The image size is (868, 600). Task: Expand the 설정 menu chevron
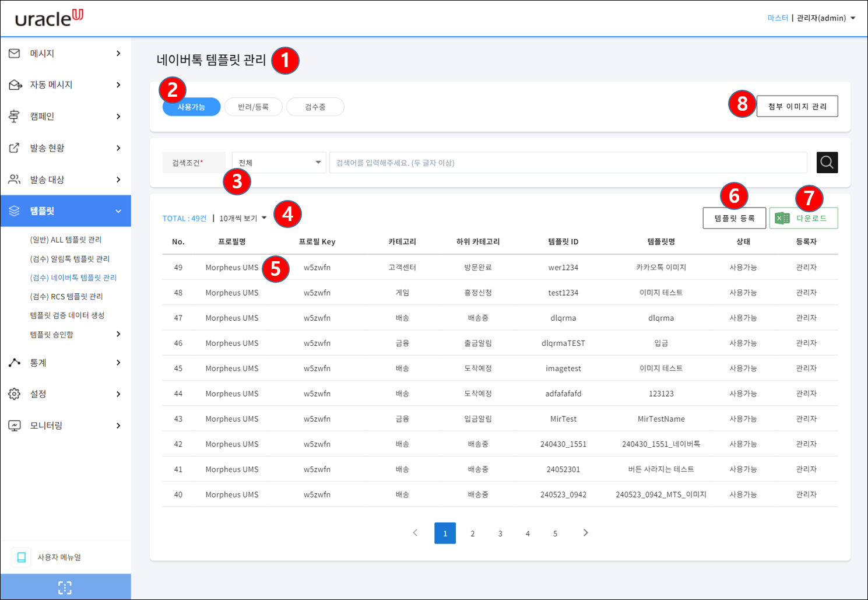click(x=118, y=394)
